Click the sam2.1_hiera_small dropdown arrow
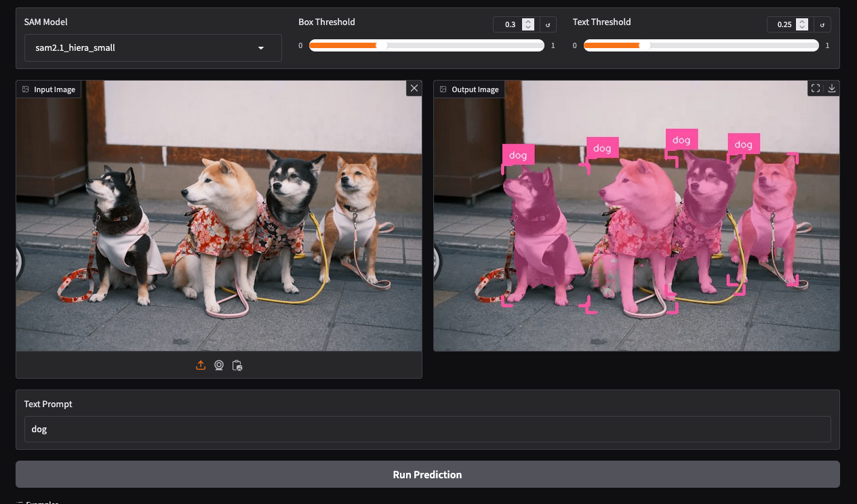This screenshot has width=857, height=504. point(261,48)
